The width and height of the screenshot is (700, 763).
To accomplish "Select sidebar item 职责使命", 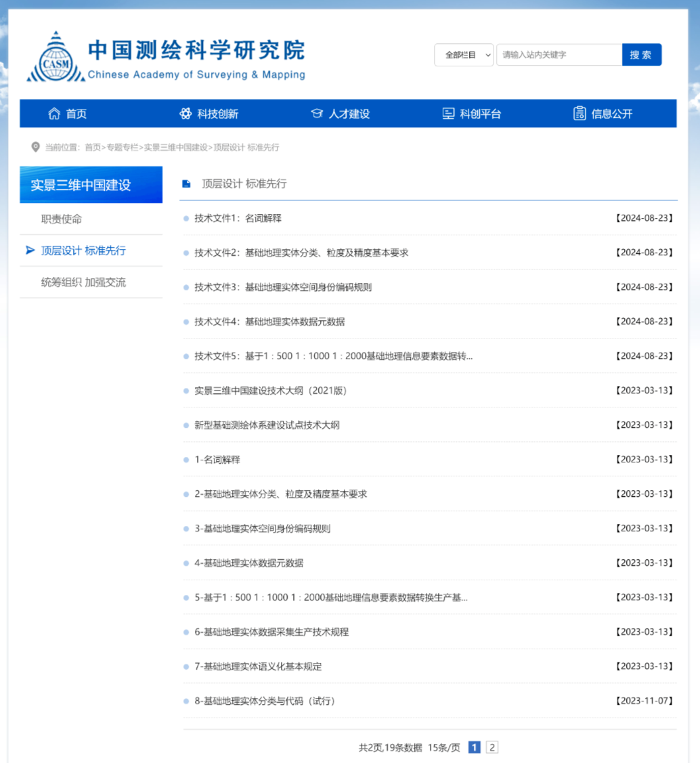I will [62, 219].
